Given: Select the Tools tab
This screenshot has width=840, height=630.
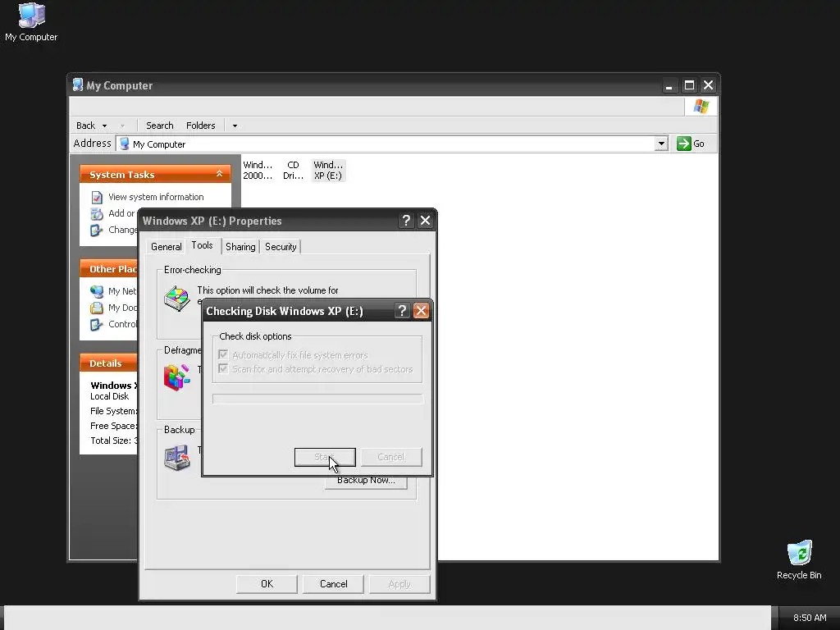Looking at the screenshot, I should (x=202, y=245).
